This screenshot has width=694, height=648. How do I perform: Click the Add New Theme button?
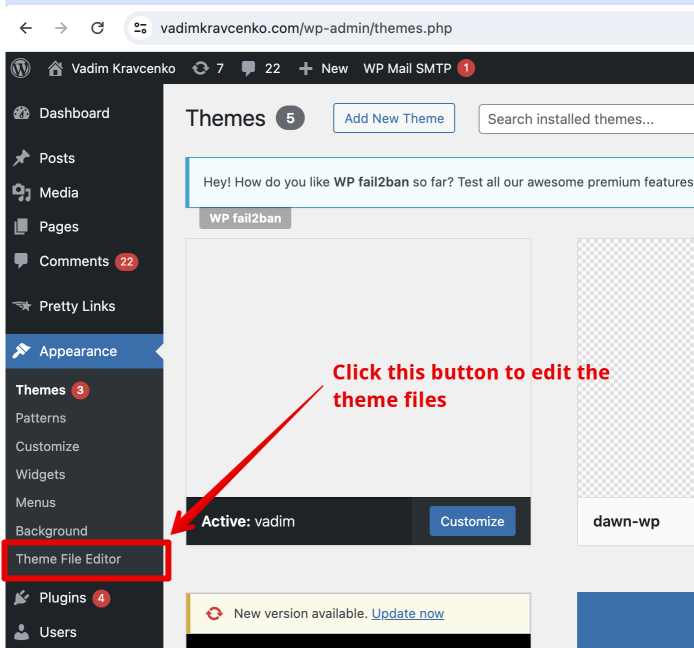394,118
